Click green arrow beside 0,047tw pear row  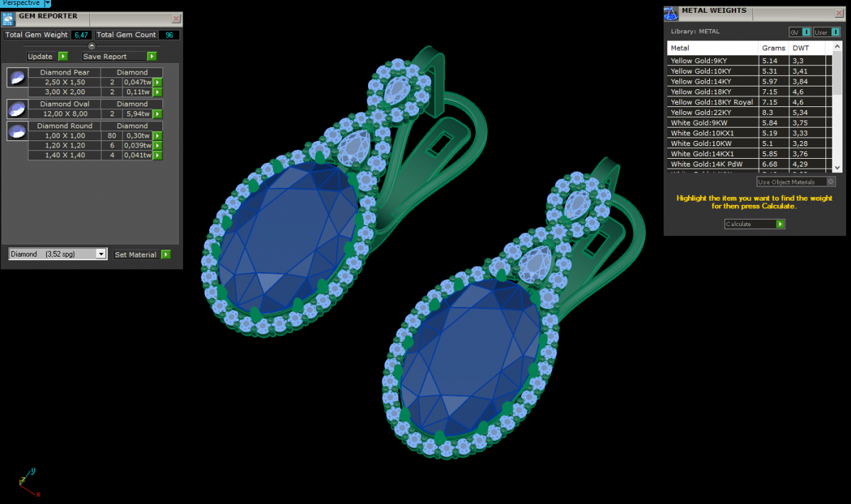point(157,82)
